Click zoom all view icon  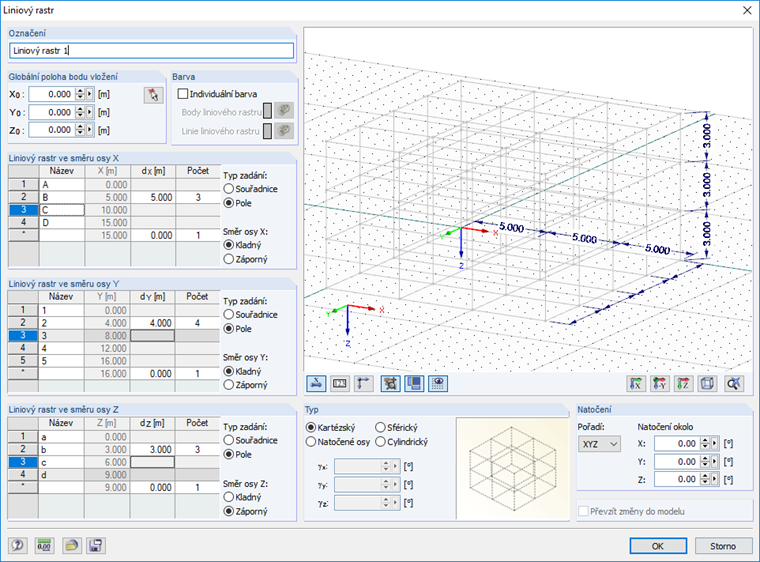point(734,384)
